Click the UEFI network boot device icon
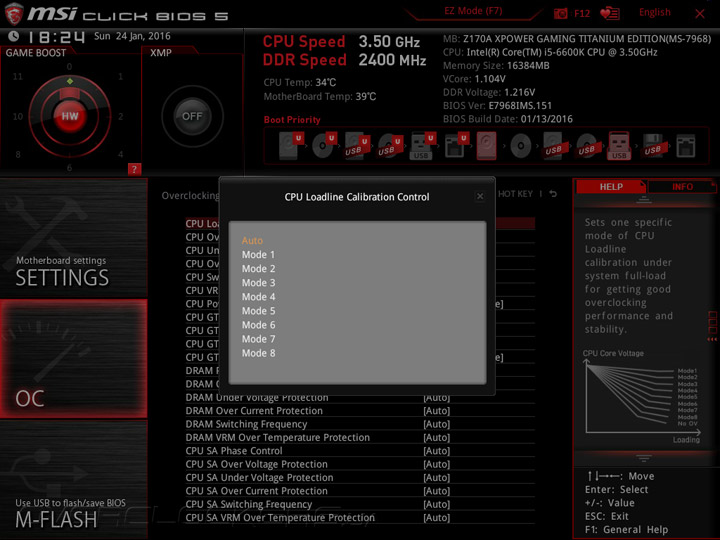 (456, 146)
